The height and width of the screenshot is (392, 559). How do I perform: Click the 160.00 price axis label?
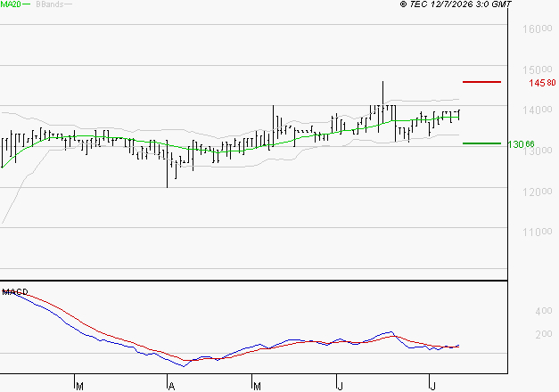coord(538,29)
